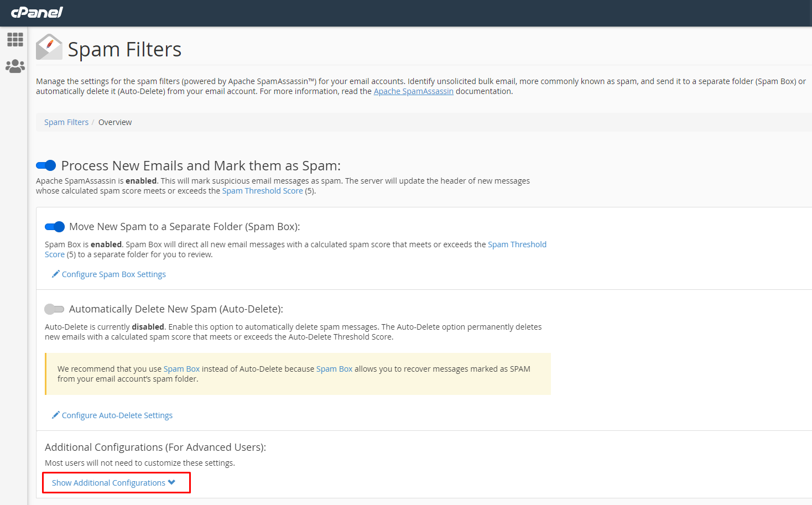
Task: Click 'Move New Spam to a Separate Folder' heading
Action: click(185, 227)
